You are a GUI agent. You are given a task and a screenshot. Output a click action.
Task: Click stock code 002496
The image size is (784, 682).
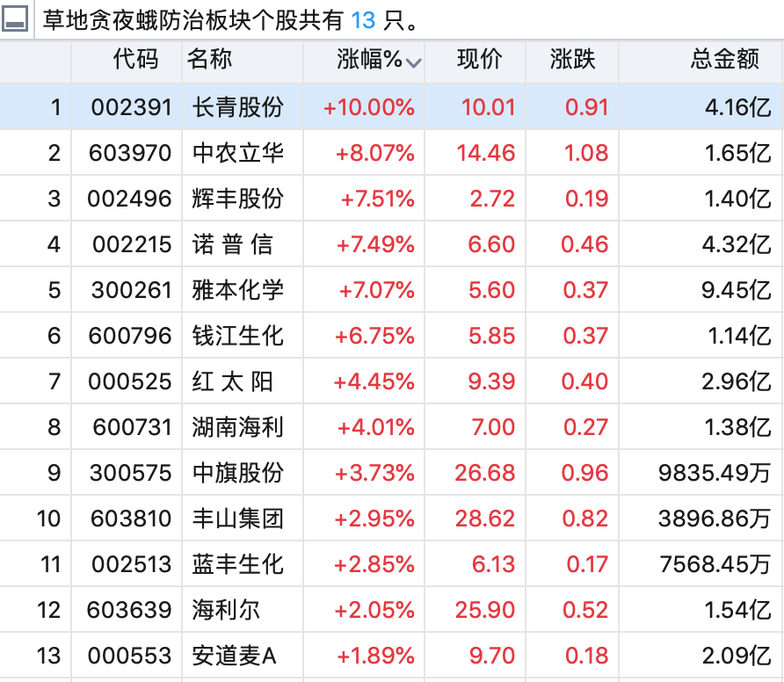pyautogui.click(x=129, y=199)
